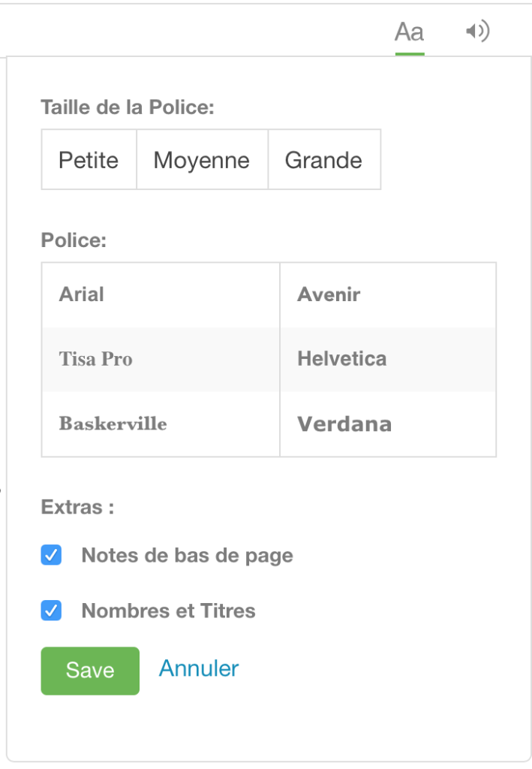Click the green underline under the Aa icon
This screenshot has width=532, height=769.
[408, 51]
